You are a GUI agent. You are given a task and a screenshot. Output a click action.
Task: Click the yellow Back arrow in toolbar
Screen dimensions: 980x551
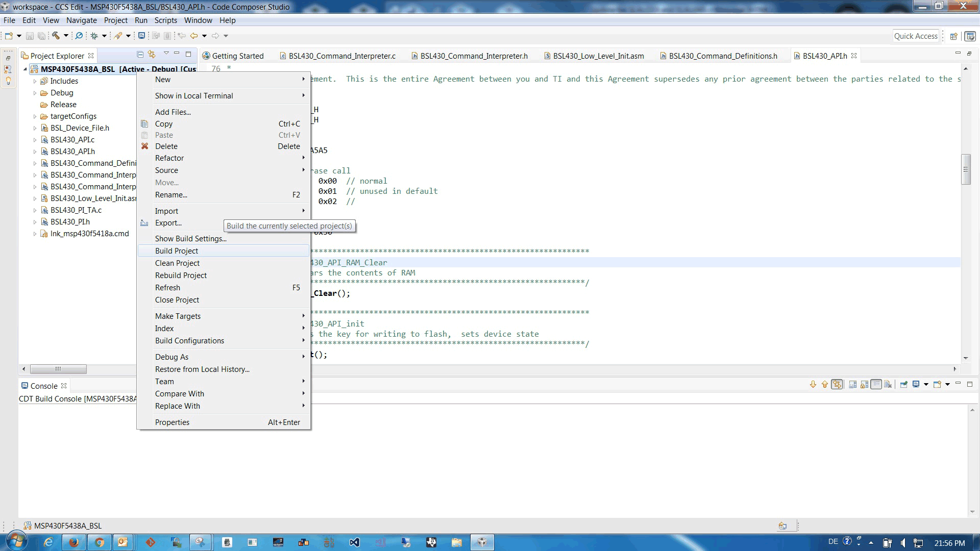click(x=194, y=36)
